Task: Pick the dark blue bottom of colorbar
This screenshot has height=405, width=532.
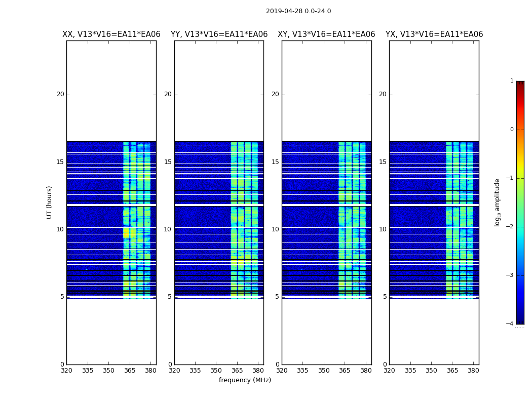Action: 520,321
